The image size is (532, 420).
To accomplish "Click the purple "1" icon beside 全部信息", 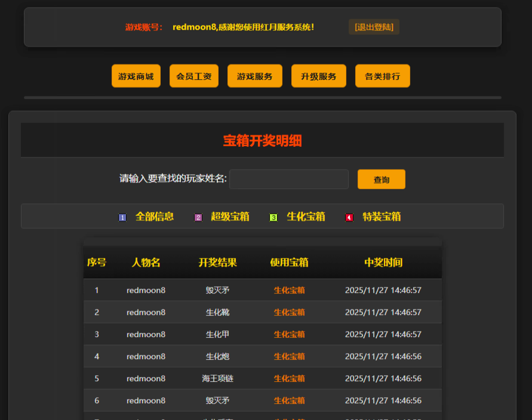I will point(122,217).
